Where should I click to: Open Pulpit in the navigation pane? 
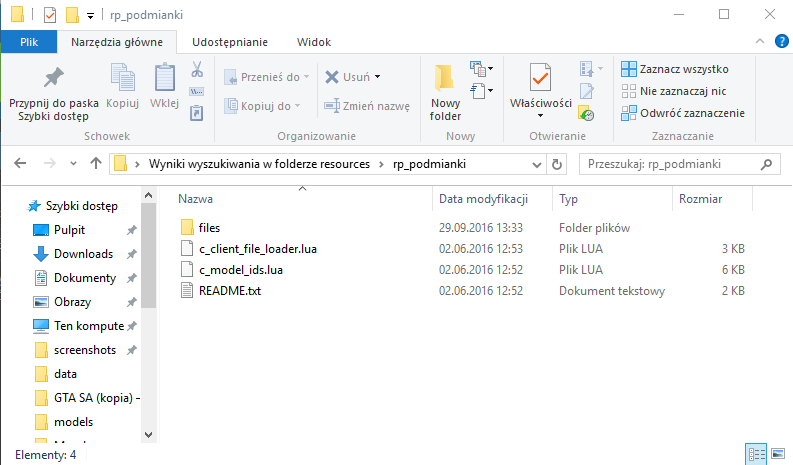69,230
